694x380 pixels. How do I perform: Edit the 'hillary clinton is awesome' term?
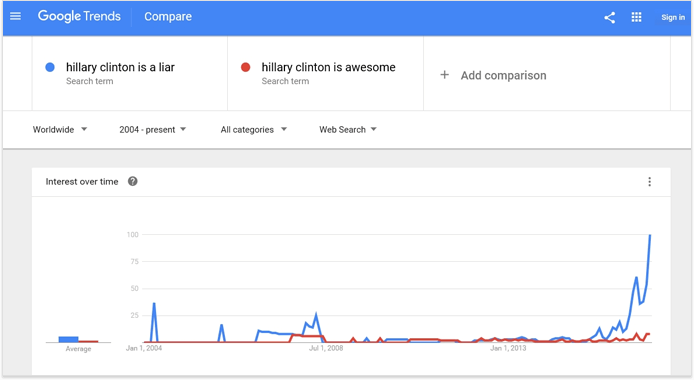(x=328, y=67)
